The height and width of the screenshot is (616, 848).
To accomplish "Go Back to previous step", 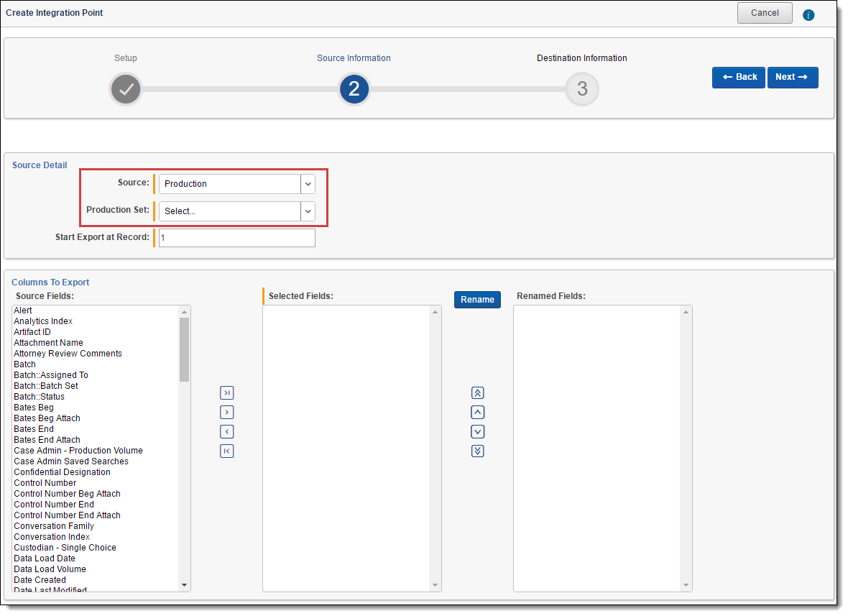I will click(x=738, y=78).
